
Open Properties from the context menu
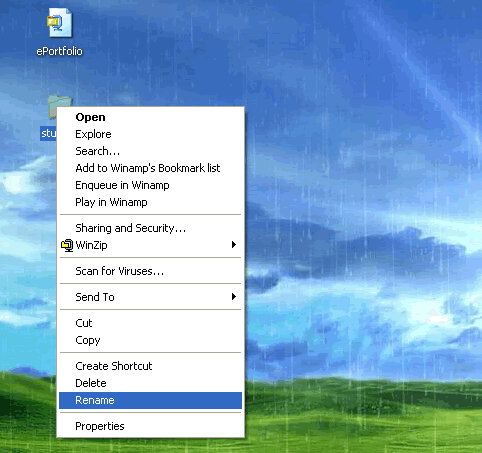coord(150,426)
